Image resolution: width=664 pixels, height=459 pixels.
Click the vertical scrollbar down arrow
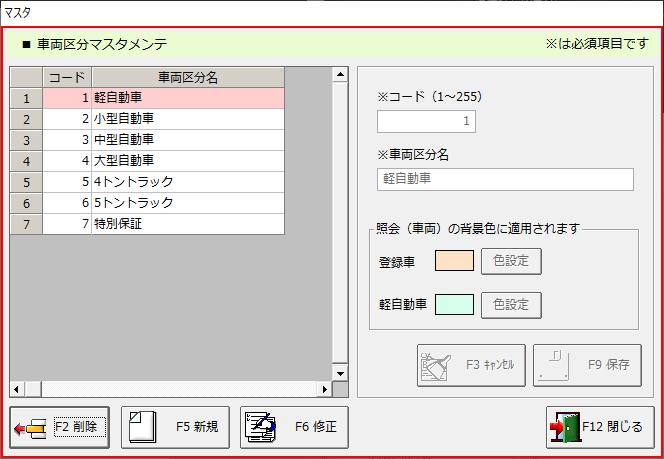coord(340,373)
